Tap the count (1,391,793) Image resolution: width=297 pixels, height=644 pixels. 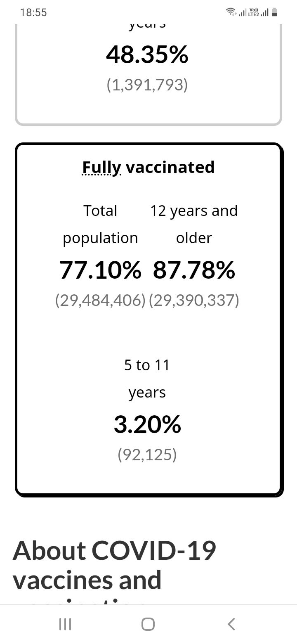pyautogui.click(x=147, y=85)
